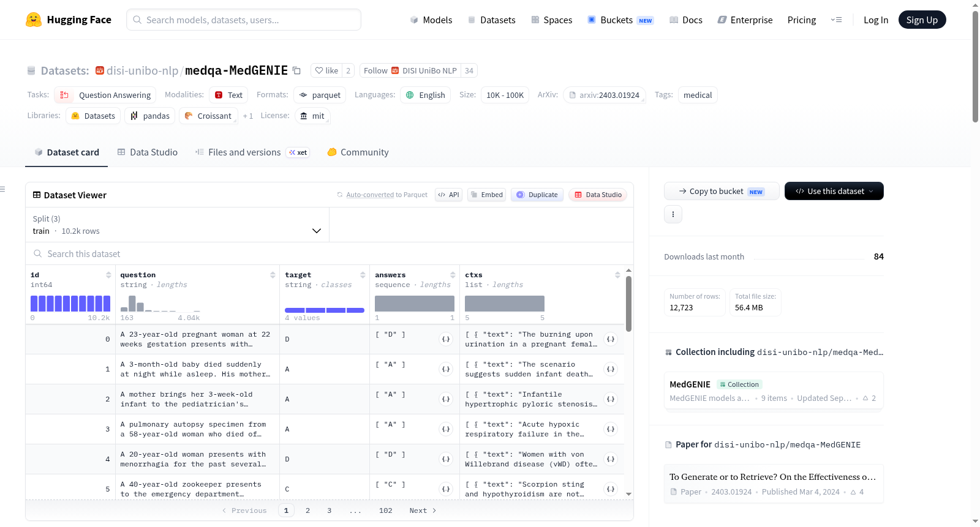Click the Embed button
The width and height of the screenshot is (980, 527).
(x=486, y=195)
